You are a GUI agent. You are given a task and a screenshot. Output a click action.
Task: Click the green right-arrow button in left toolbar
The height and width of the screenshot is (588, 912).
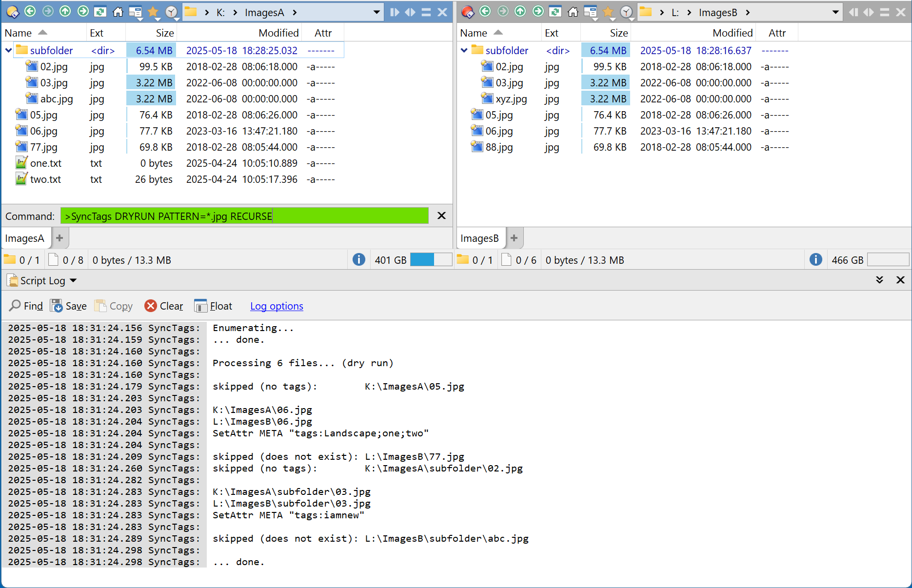click(83, 11)
